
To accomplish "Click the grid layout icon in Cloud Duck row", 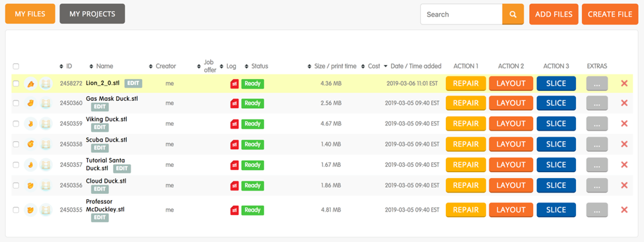I will pos(46,185).
